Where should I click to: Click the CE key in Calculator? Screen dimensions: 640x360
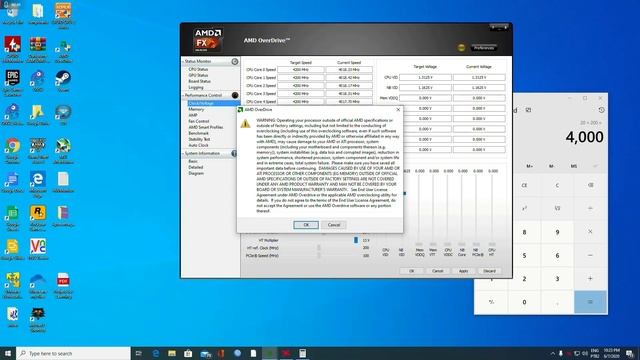(524, 185)
